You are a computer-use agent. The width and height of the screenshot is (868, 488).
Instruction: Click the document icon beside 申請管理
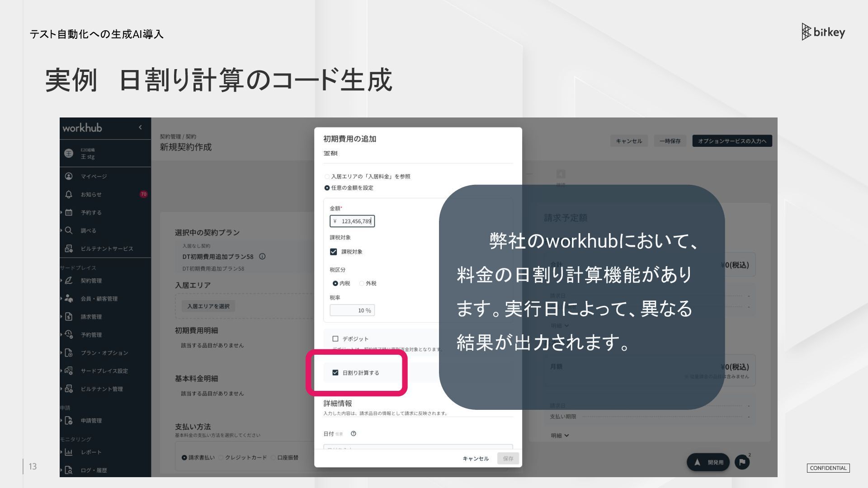(69, 421)
